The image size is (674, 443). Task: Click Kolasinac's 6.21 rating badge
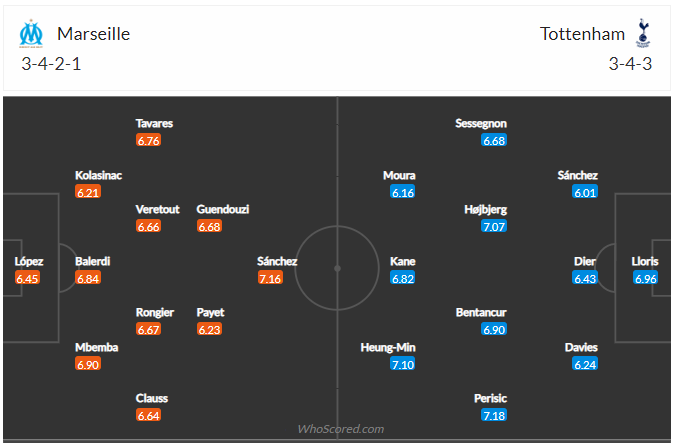click(x=88, y=192)
